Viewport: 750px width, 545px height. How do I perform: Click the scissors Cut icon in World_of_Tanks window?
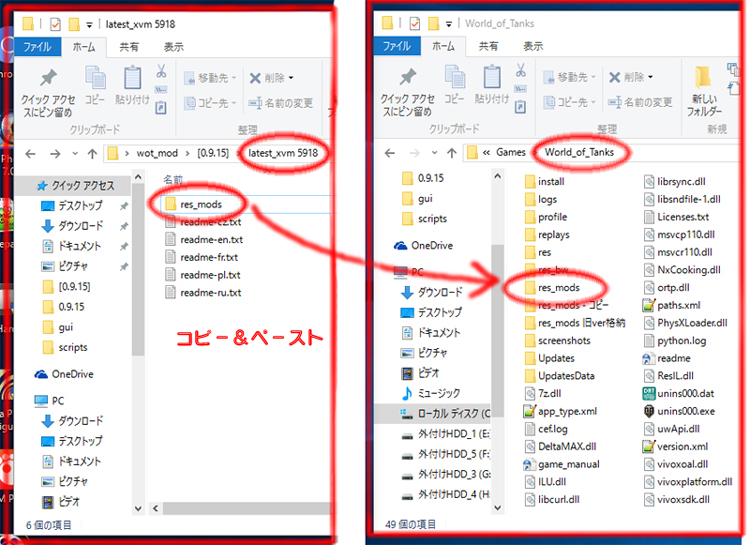tap(520, 71)
